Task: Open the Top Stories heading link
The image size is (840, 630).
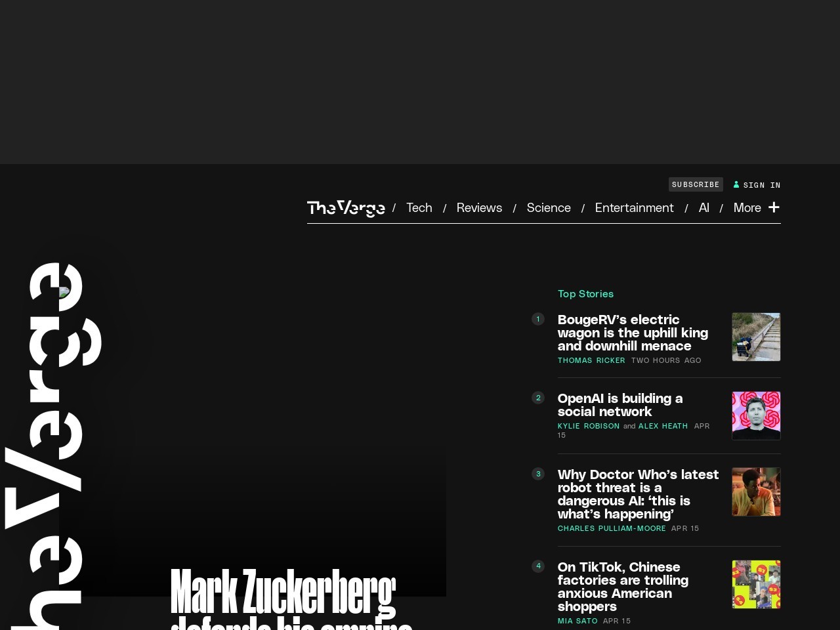Action: [x=585, y=293]
